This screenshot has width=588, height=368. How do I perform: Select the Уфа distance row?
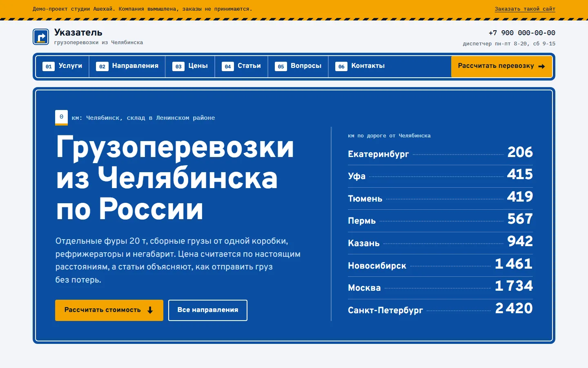click(x=440, y=176)
